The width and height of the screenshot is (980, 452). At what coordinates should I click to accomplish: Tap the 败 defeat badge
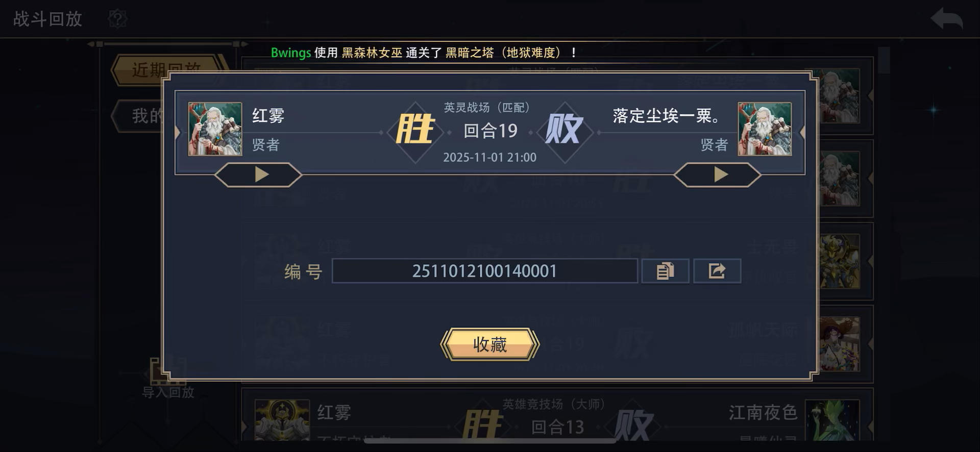[565, 129]
